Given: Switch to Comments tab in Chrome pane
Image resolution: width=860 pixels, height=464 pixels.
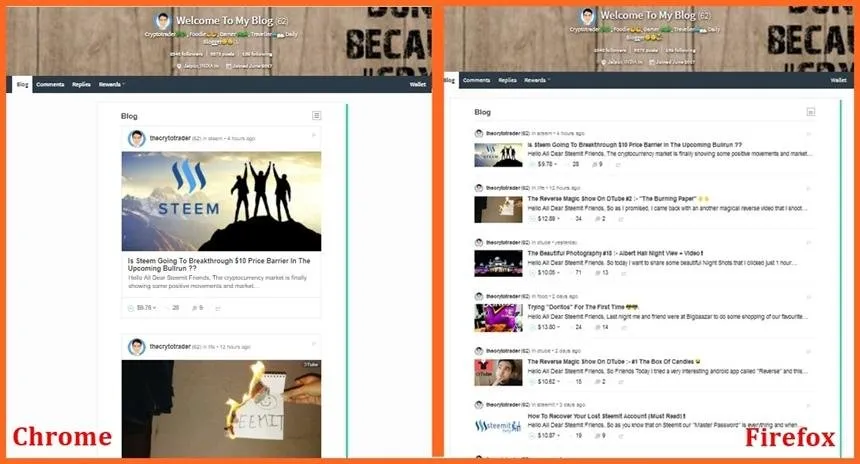Looking at the screenshot, I should pyautogui.click(x=50, y=84).
